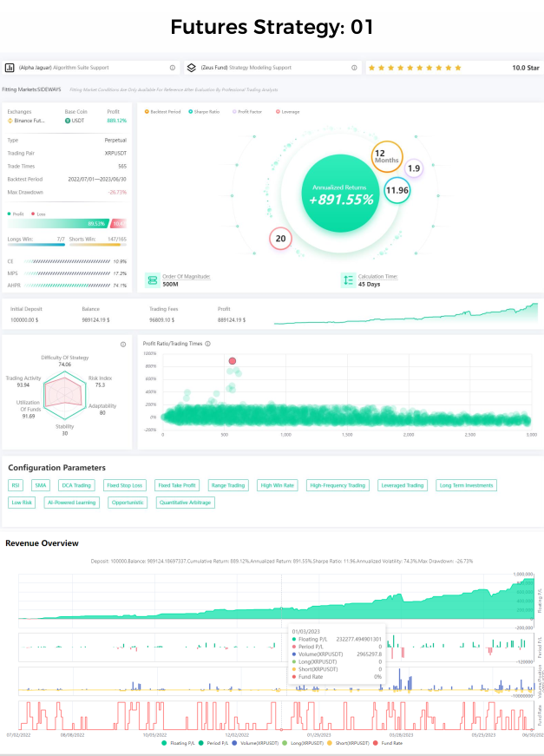Click the Configuration Parameters heading

click(57, 468)
